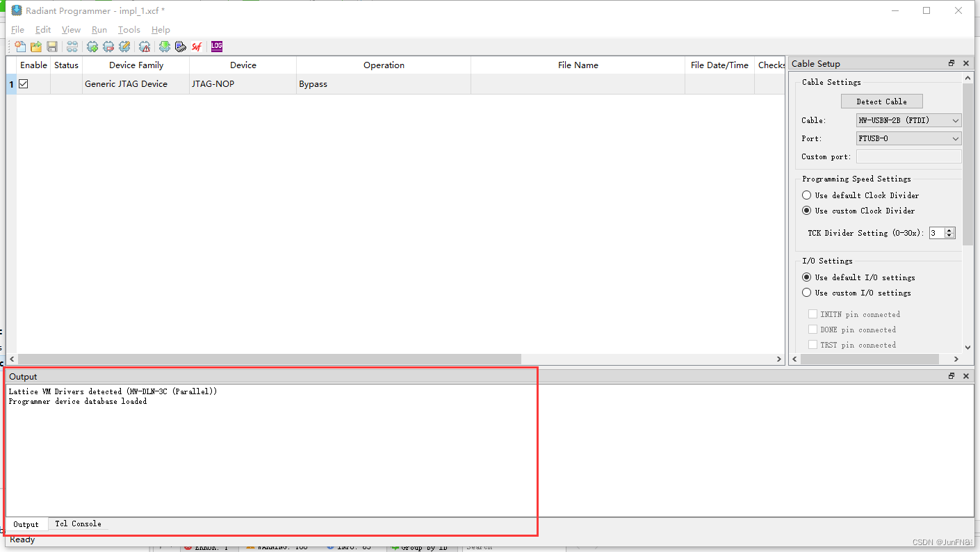The height and width of the screenshot is (552, 980).
Task: Tick DONE pin connected checkbox
Action: [812, 330]
